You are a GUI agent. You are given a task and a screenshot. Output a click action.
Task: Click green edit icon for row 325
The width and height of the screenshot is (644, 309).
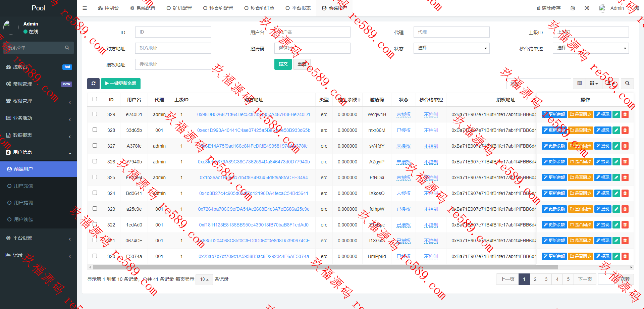[x=616, y=177]
